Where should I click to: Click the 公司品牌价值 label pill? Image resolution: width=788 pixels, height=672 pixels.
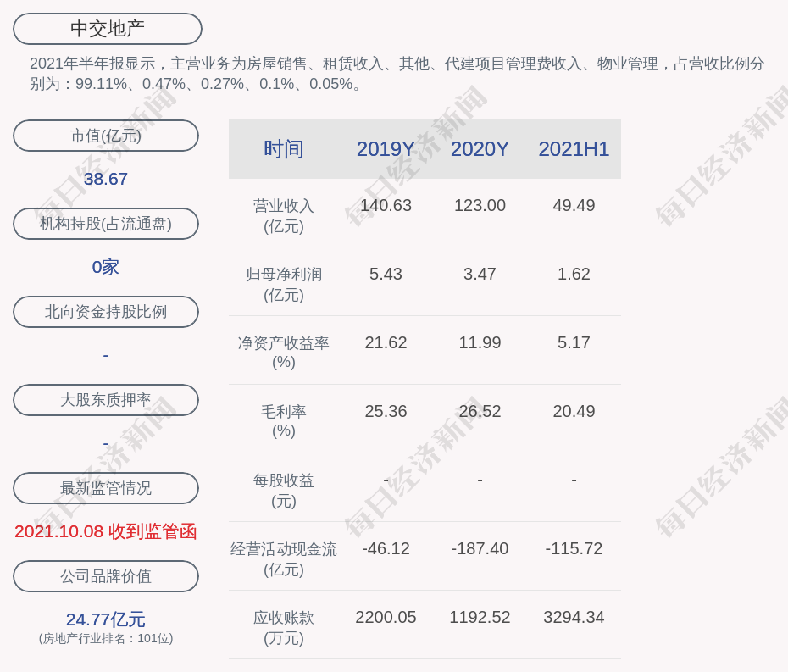106,576
